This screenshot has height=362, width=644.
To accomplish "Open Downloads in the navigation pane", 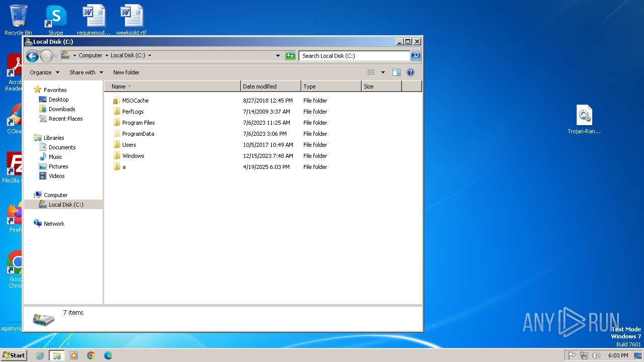I will (57, 109).
